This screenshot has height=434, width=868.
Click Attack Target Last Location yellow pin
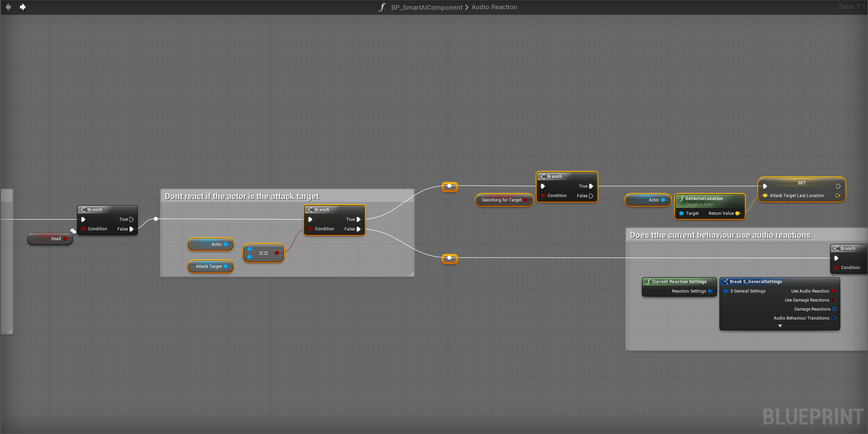(765, 195)
